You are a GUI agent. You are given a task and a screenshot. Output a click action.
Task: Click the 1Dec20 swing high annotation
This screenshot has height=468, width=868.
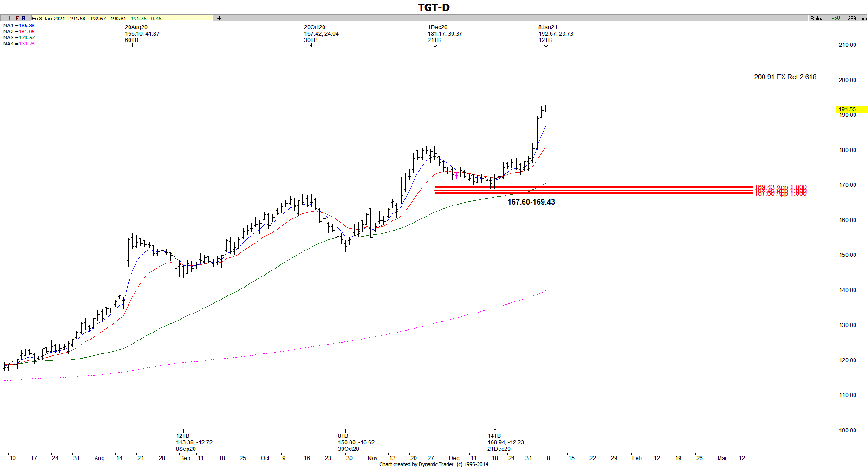(x=445, y=34)
